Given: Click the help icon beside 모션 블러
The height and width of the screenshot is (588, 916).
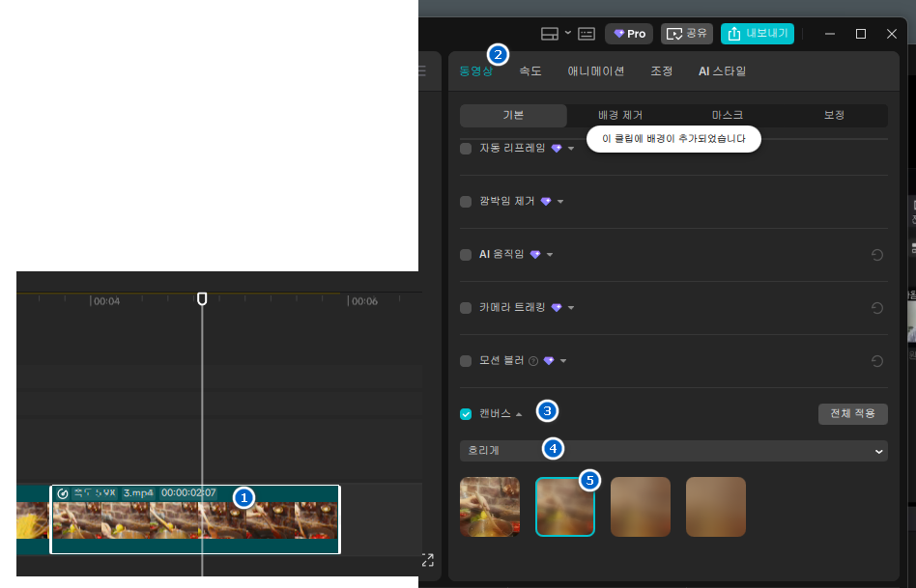Looking at the screenshot, I should (x=533, y=361).
